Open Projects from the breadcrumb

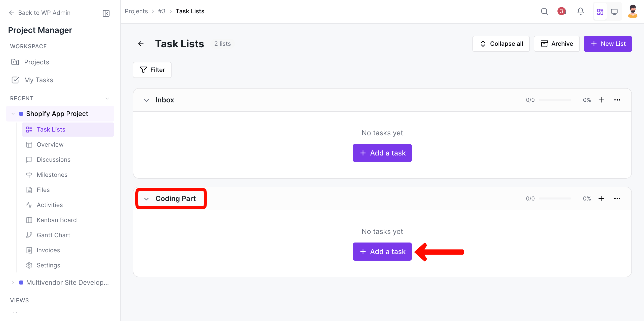click(x=136, y=11)
